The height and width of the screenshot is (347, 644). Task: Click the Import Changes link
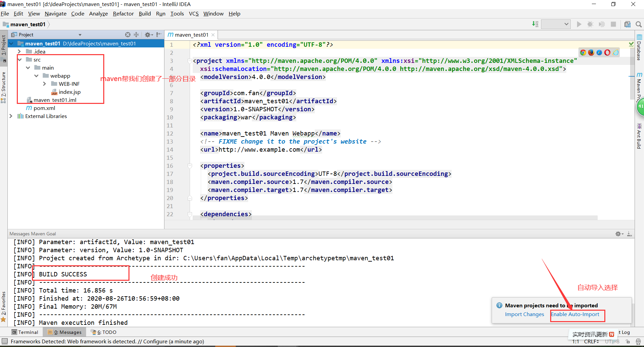(524, 314)
